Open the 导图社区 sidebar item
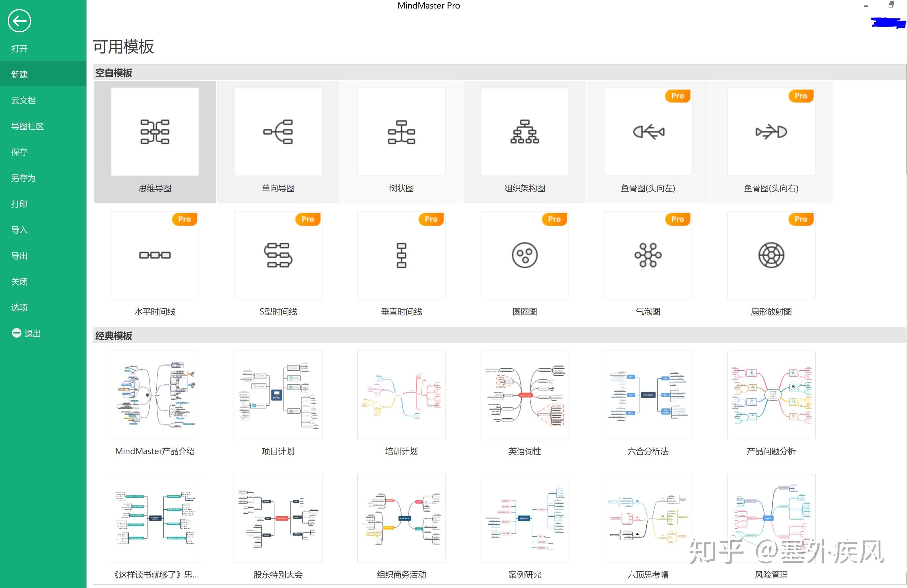This screenshot has width=907, height=588. tap(27, 126)
